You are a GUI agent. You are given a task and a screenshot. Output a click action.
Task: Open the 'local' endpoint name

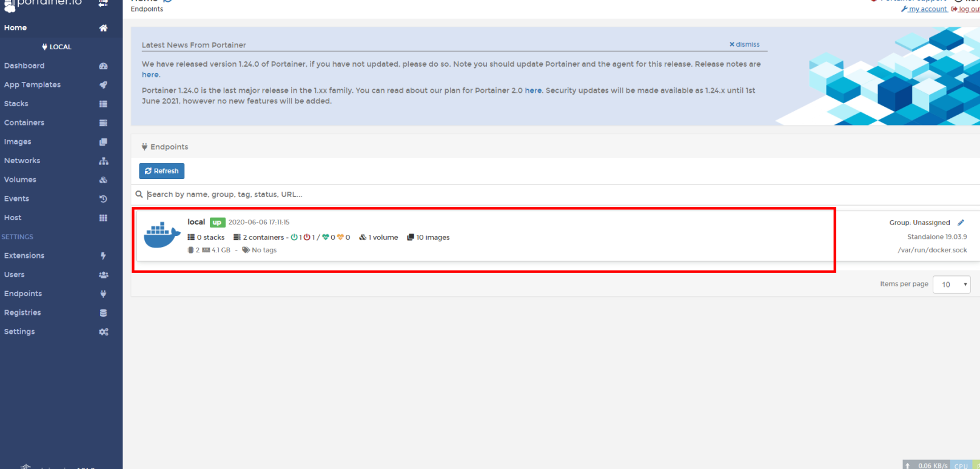coord(196,222)
